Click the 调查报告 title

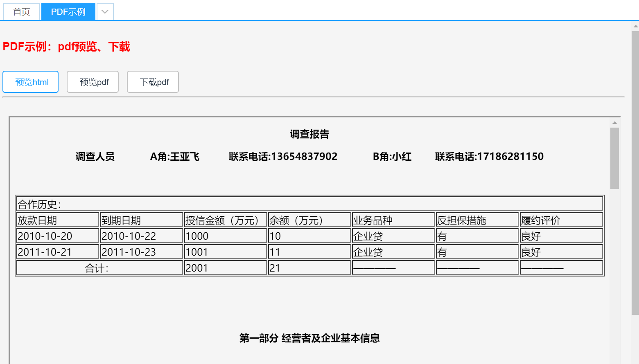[309, 134]
